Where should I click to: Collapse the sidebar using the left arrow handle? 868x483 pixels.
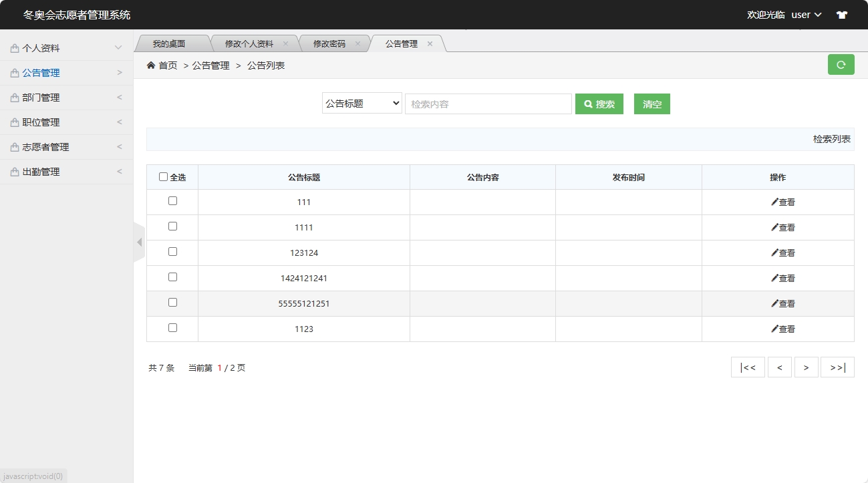[140, 242]
